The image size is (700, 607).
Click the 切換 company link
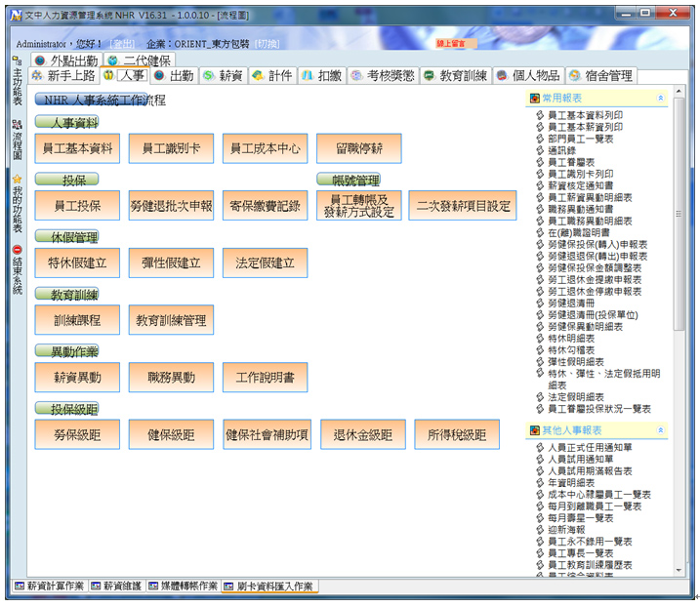[x=268, y=44]
